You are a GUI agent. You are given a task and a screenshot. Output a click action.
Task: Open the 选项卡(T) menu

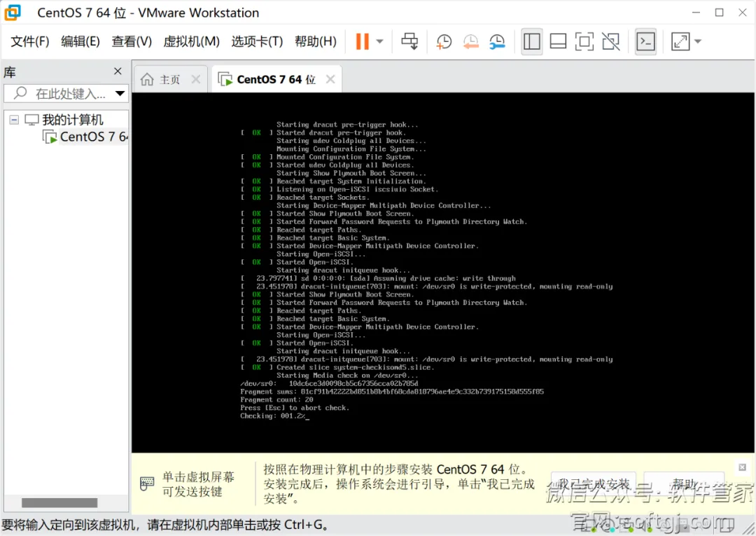(257, 41)
